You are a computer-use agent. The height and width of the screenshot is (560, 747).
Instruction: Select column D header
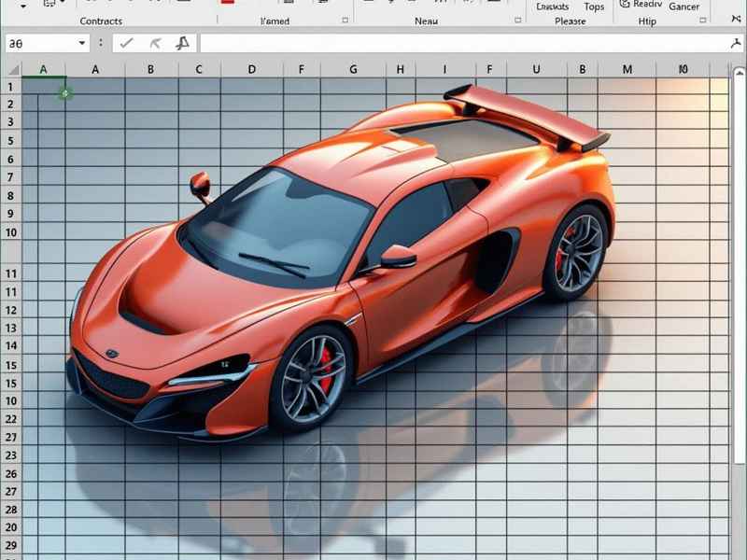point(251,69)
